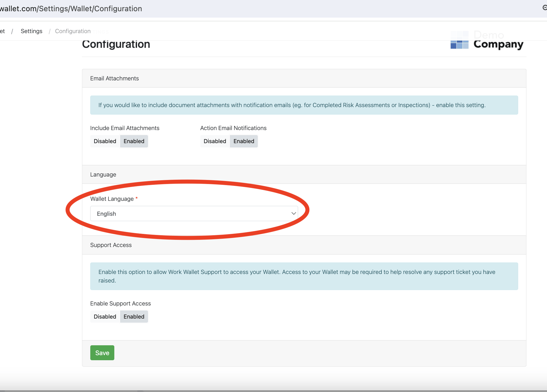Click the 'Action Email Notifications' label
Image resolution: width=547 pixels, height=392 pixels.
pyautogui.click(x=233, y=128)
